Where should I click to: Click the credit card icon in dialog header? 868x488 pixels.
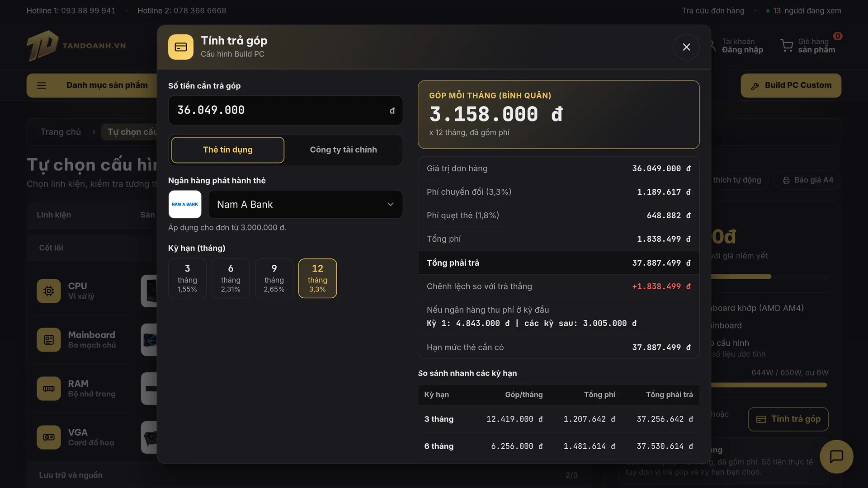click(x=181, y=47)
